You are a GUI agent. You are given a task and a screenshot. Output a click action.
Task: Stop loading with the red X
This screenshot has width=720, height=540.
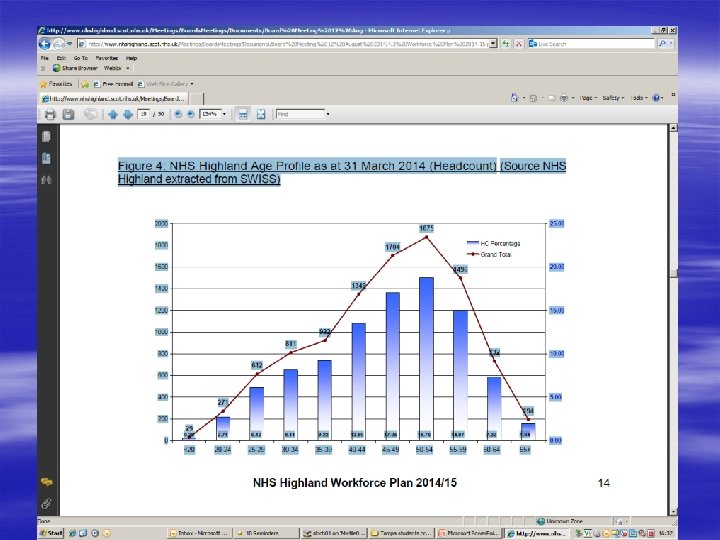click(x=519, y=44)
